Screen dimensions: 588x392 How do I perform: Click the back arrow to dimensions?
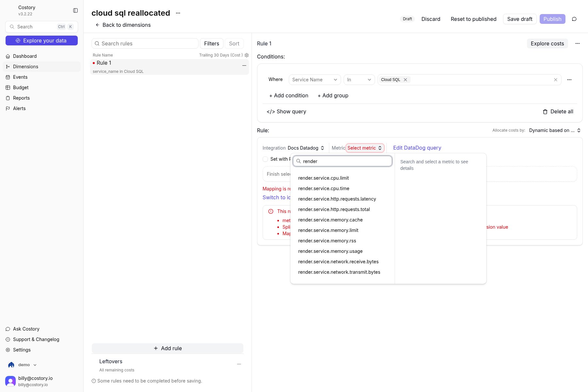(x=97, y=25)
